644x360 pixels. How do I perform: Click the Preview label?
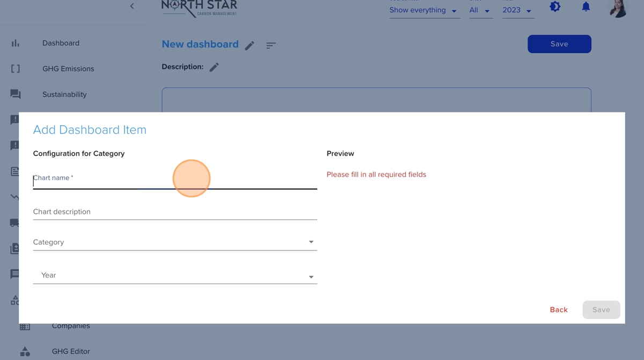(340, 154)
